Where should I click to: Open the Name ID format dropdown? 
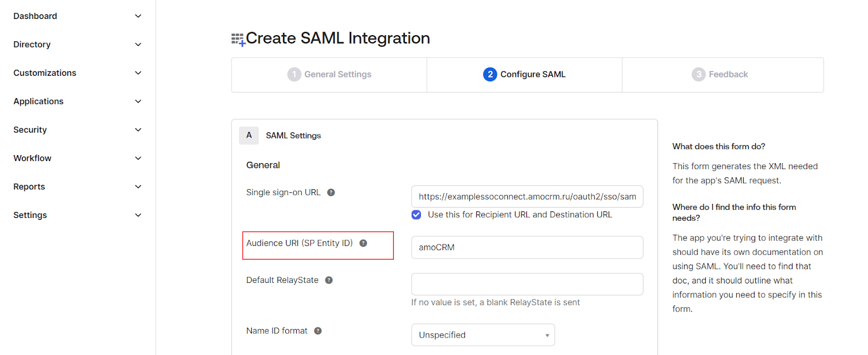(483, 335)
